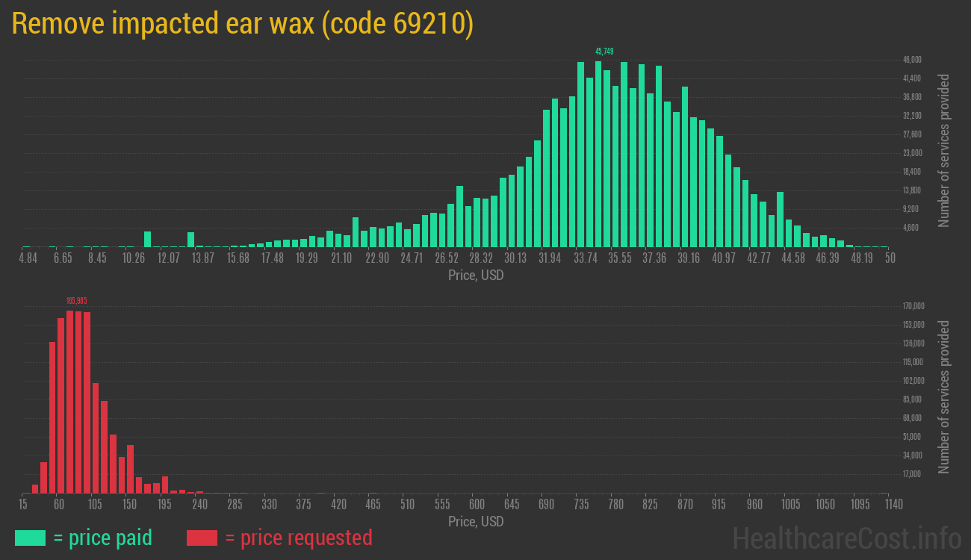Click the bottom chart's 'Price, USD' axis label
This screenshot has height=560, width=971.
click(476, 522)
